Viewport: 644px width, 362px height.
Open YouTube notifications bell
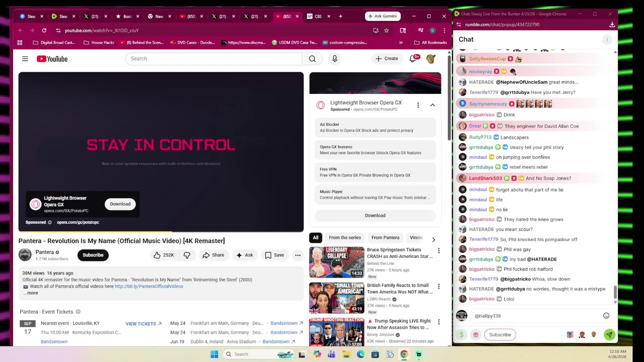[413, 59]
